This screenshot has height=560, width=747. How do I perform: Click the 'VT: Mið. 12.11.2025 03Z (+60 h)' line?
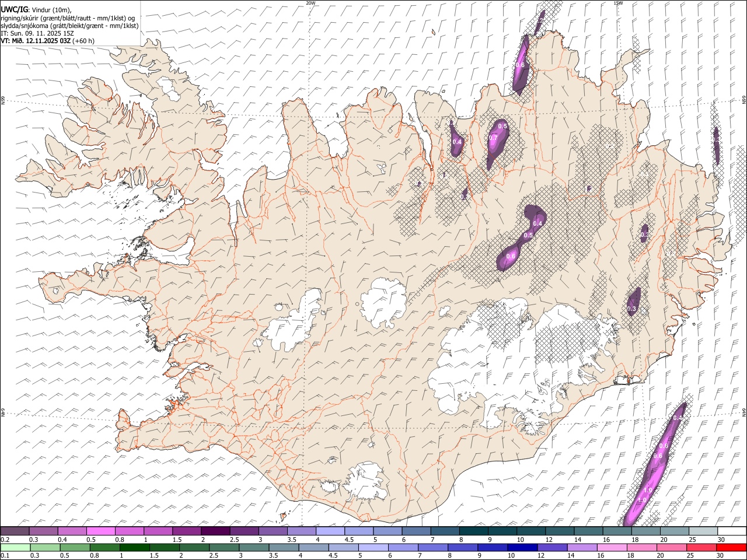tap(47, 41)
